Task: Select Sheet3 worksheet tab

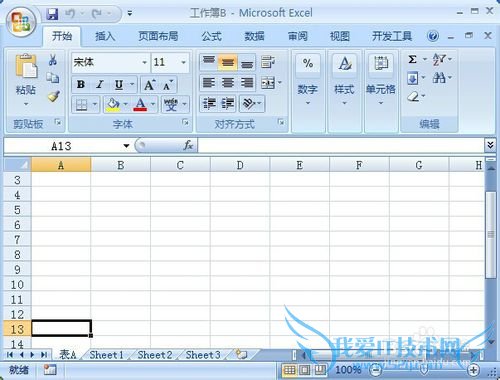Action: (x=203, y=355)
